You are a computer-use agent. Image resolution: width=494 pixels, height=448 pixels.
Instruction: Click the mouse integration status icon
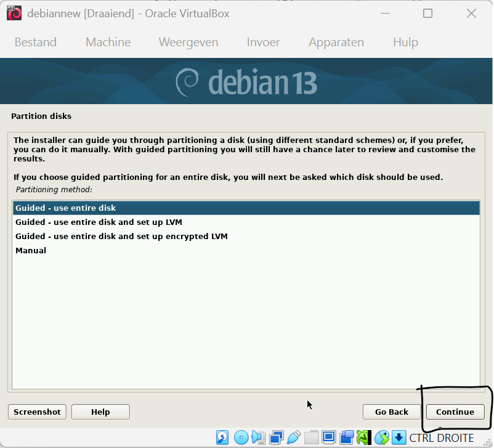(x=382, y=438)
